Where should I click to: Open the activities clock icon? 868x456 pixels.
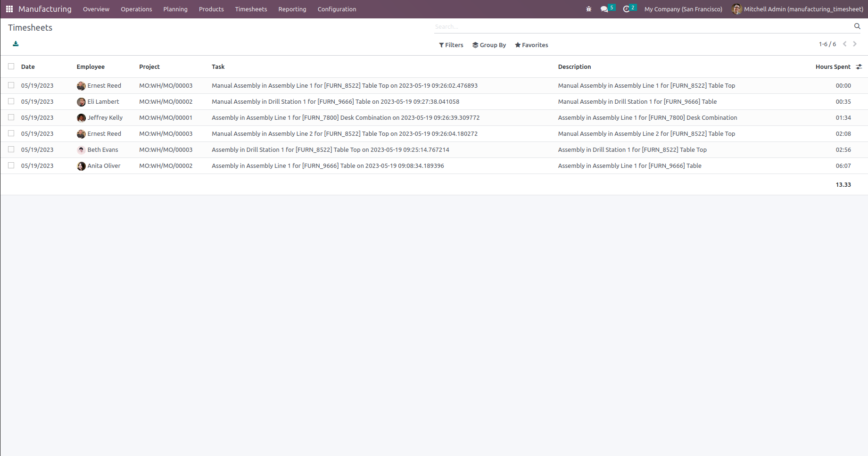point(626,9)
